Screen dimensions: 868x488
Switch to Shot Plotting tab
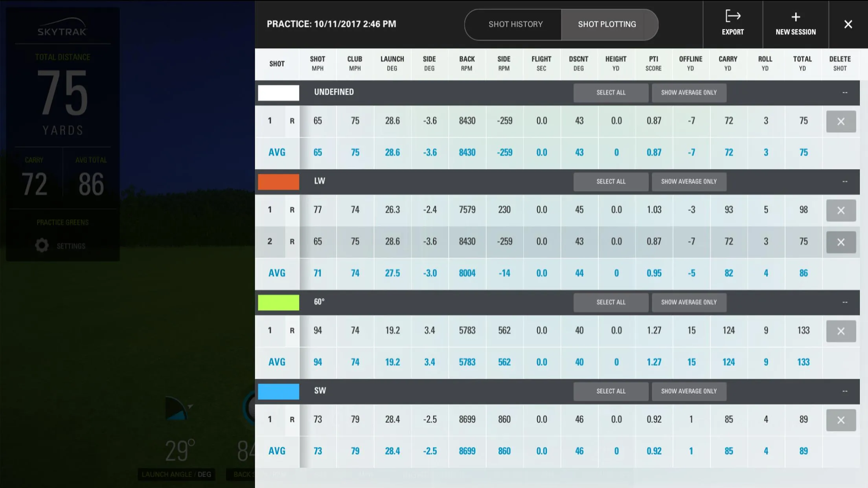607,24
